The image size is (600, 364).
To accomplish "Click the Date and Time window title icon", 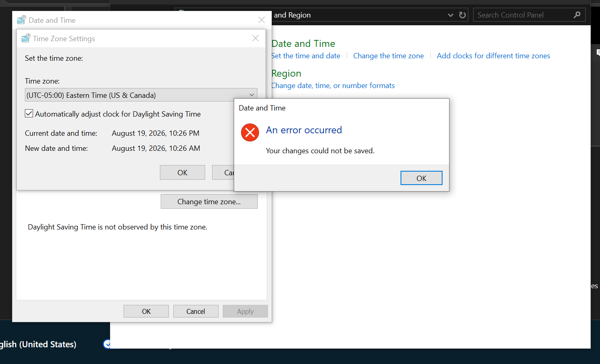I will [22, 20].
